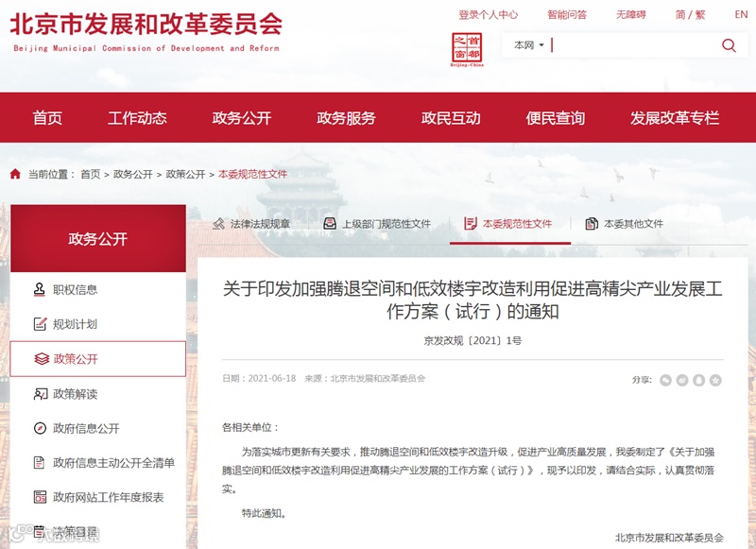
Task: Click the search magnifier icon
Action: [x=729, y=45]
